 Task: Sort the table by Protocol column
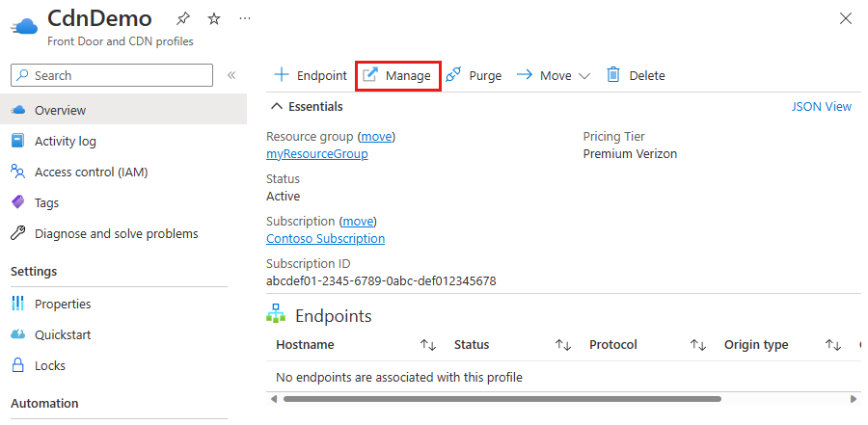[698, 345]
